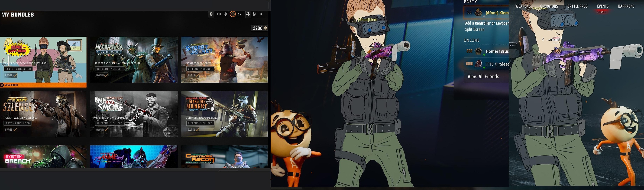
Task: Click the Online section header
Action: tap(471, 40)
